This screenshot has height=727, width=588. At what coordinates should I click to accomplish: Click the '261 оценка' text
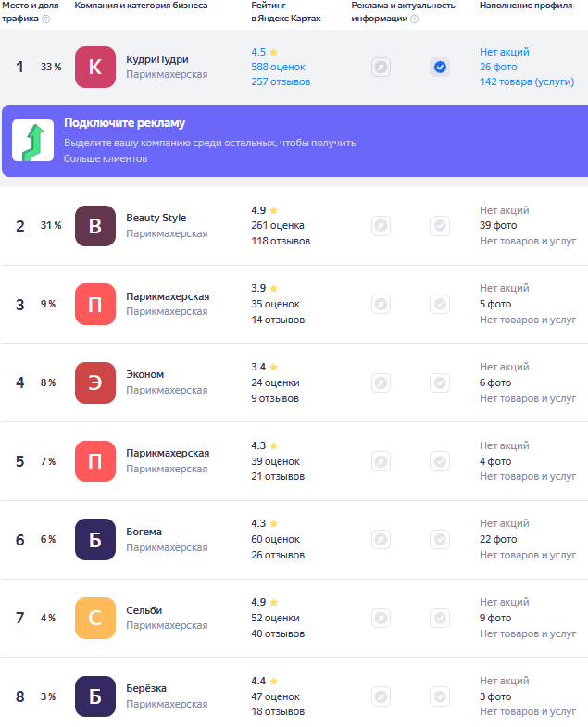point(278,225)
